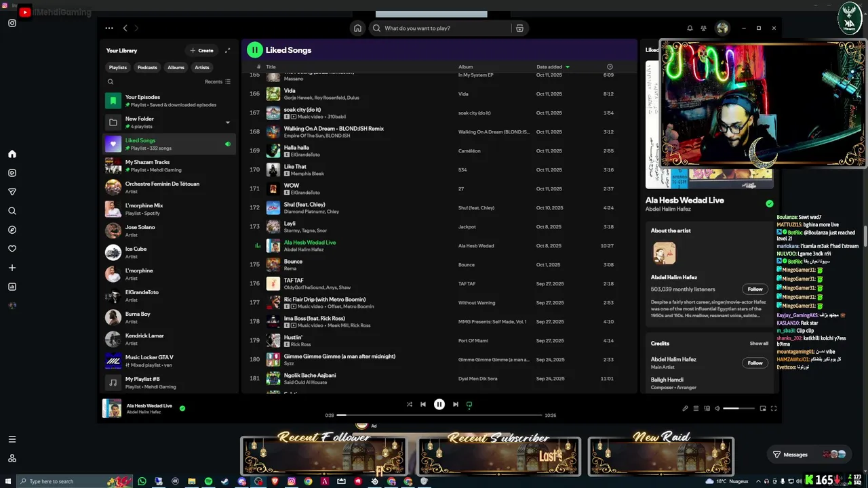Open the Create button menu
The image size is (868, 488).
click(201, 50)
